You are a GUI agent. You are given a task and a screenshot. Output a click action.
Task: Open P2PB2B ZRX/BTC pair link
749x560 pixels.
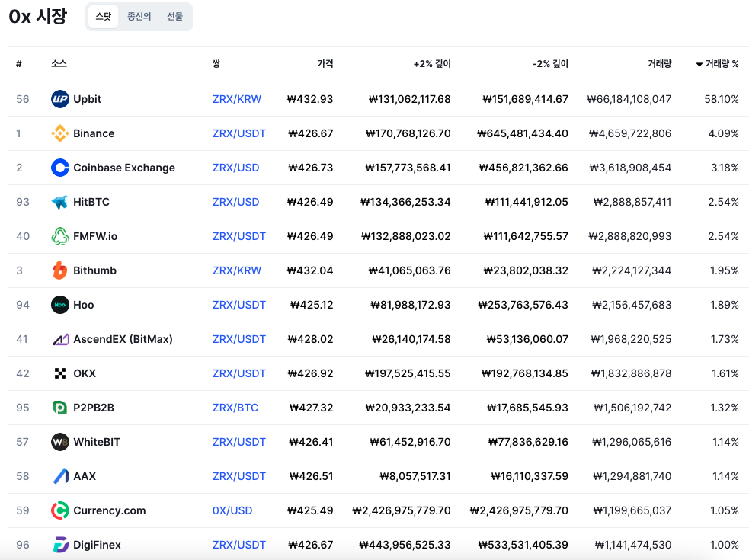point(235,408)
